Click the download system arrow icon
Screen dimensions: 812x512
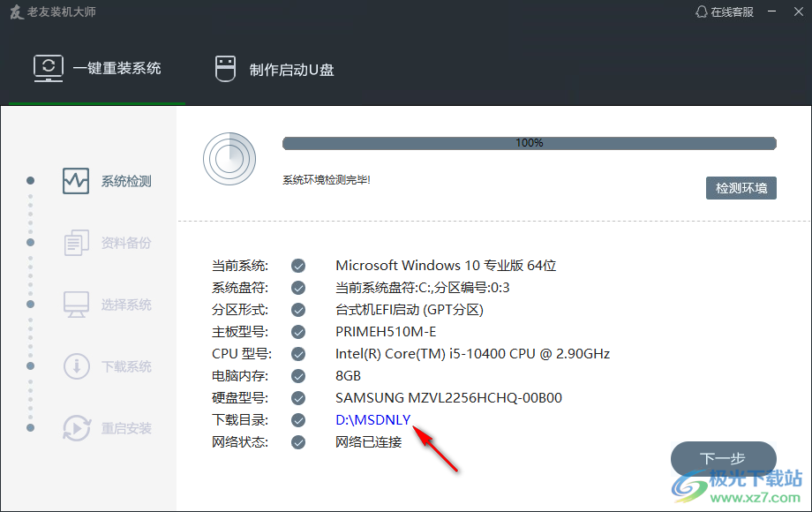click(76, 366)
